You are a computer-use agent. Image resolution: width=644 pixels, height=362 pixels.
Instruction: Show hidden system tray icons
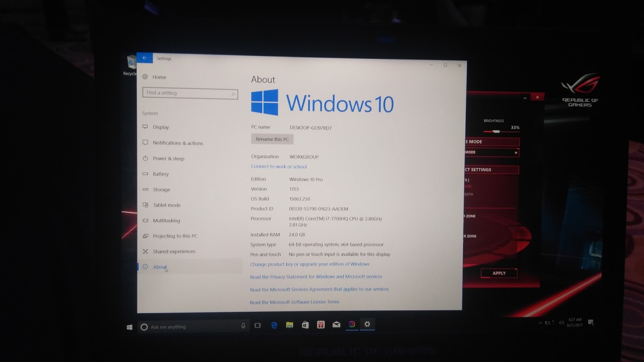[x=540, y=323]
